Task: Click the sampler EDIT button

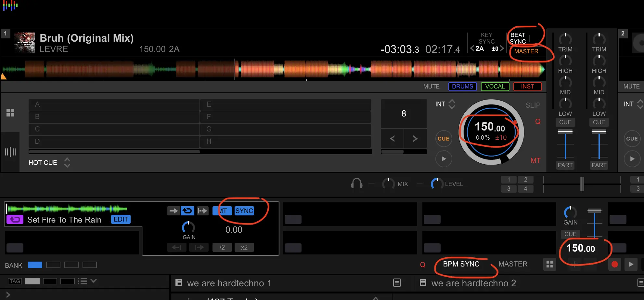Action: pyautogui.click(x=121, y=219)
